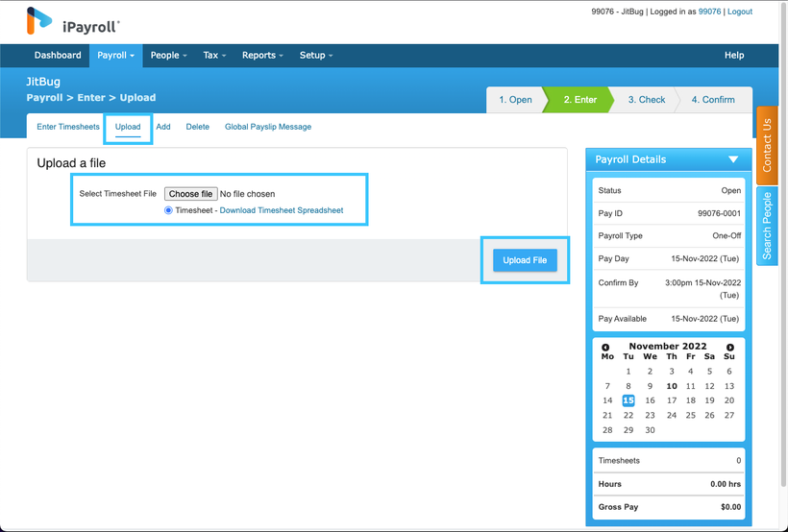Viewport: 788px width, 532px height.
Task: Click the 'Upload a file' heading
Action: [71, 162]
